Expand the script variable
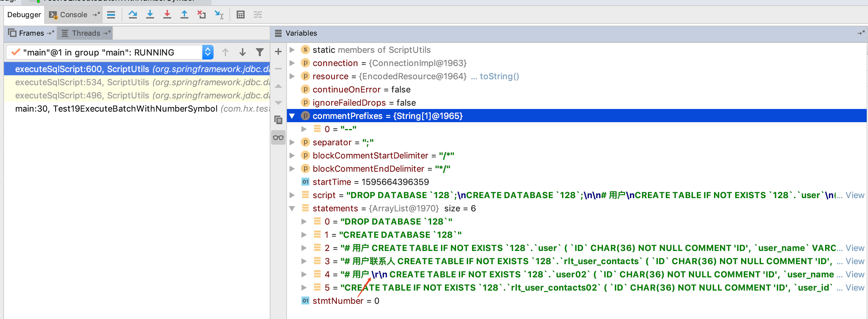The width and height of the screenshot is (868, 319). click(292, 195)
